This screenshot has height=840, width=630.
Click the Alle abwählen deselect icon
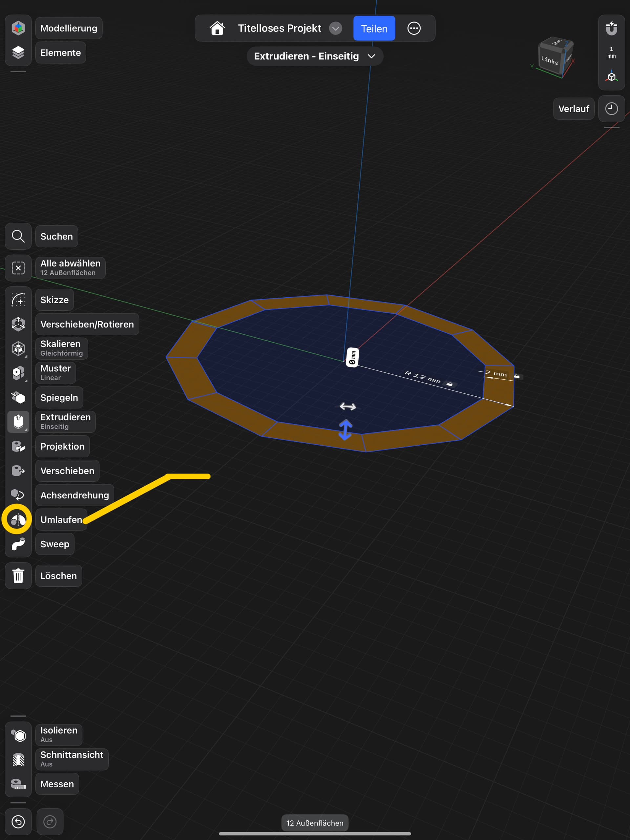click(x=18, y=268)
